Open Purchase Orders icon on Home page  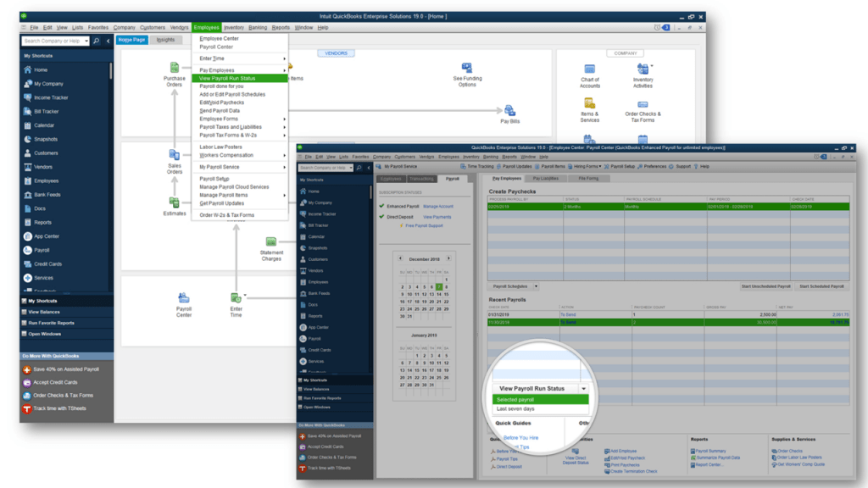(174, 68)
